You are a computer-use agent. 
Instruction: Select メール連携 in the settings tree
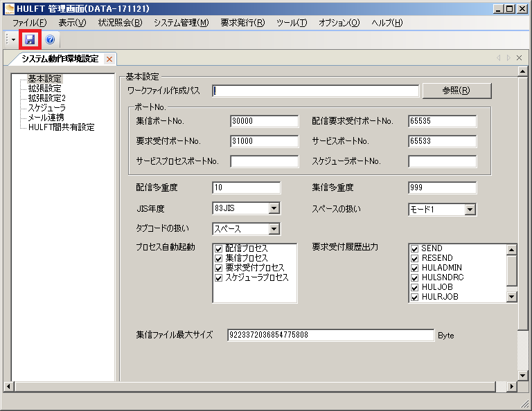46,118
